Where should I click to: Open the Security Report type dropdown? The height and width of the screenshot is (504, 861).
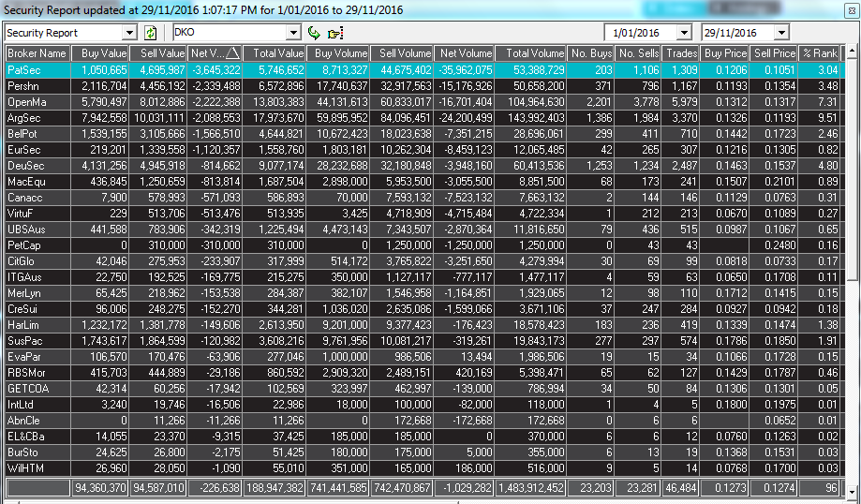click(129, 33)
